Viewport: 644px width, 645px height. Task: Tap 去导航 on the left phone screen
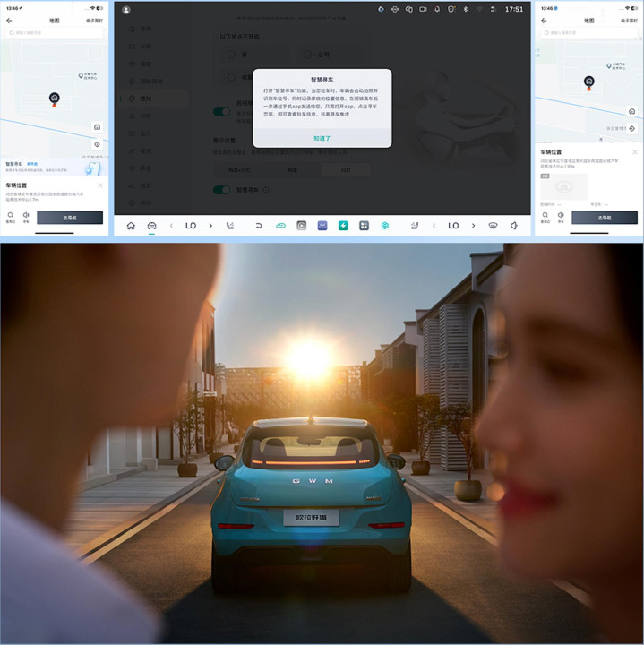[x=70, y=218]
